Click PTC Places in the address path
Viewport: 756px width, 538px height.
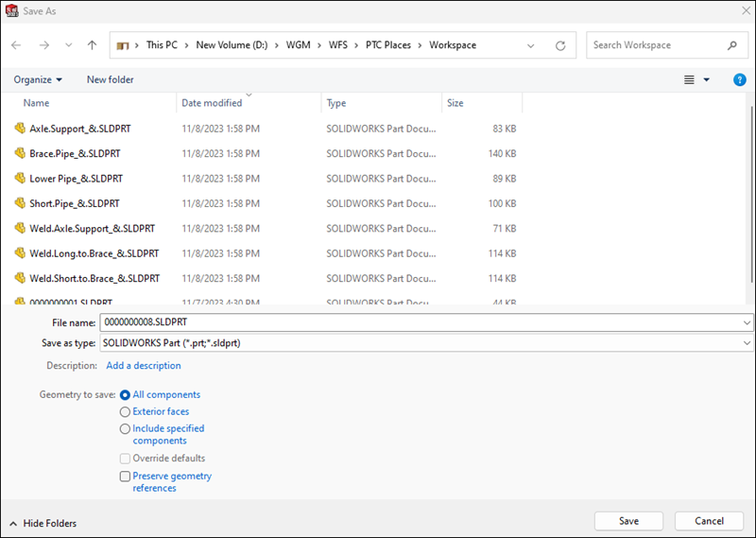tap(388, 44)
